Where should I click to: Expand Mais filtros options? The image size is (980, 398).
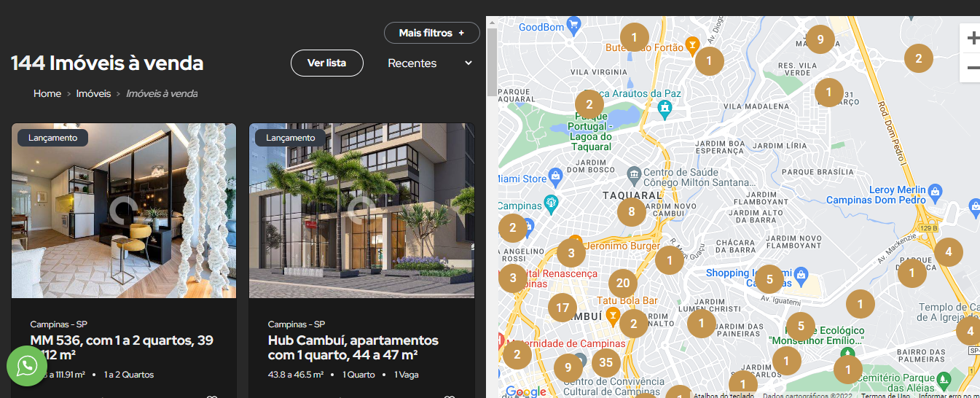tap(432, 33)
